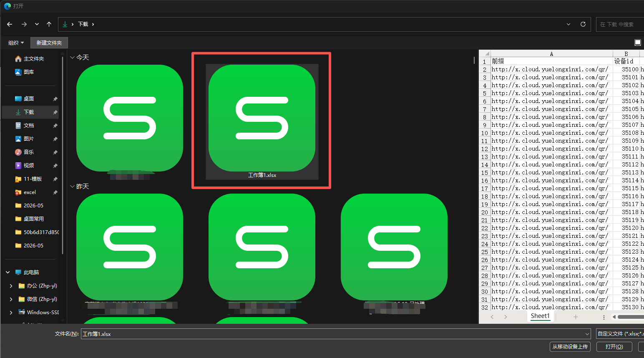Expand the 办公 (Zhp-yl) tree node
Viewport: 644px width, 358px height.
pos(11,286)
